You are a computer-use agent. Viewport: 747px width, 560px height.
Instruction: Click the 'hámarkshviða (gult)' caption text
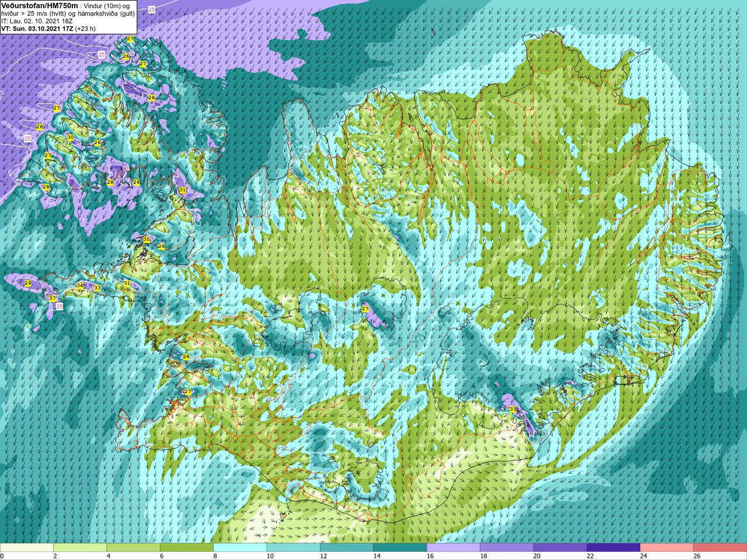coord(106,13)
